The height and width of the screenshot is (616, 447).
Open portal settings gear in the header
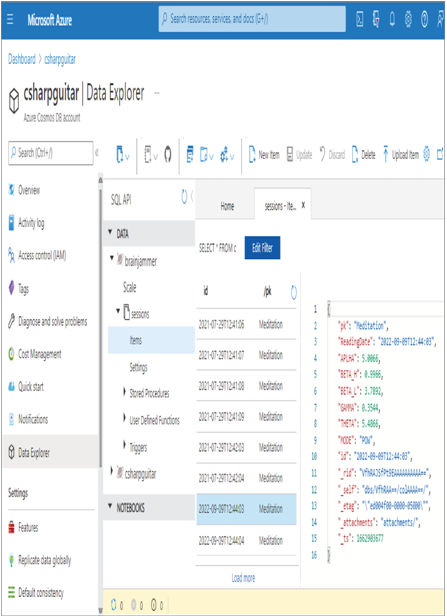pyautogui.click(x=408, y=19)
